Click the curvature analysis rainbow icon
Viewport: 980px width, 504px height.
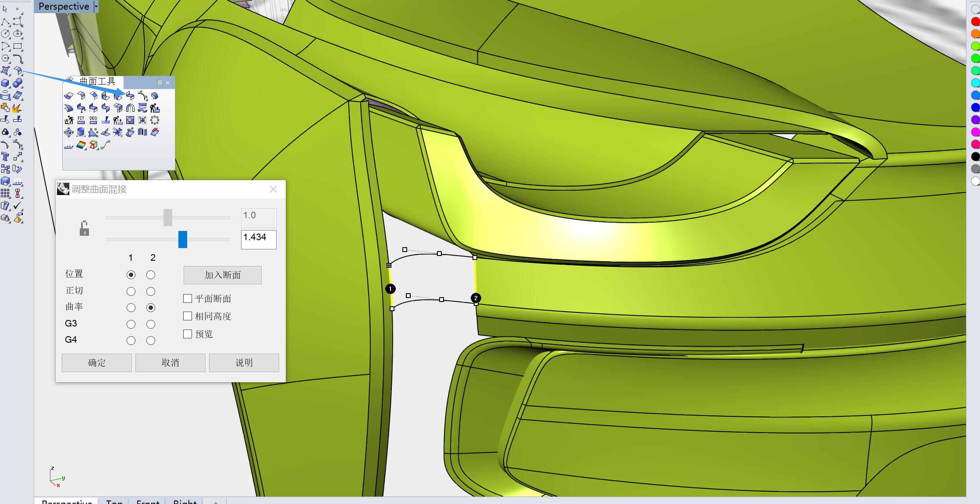pyautogui.click(x=81, y=145)
